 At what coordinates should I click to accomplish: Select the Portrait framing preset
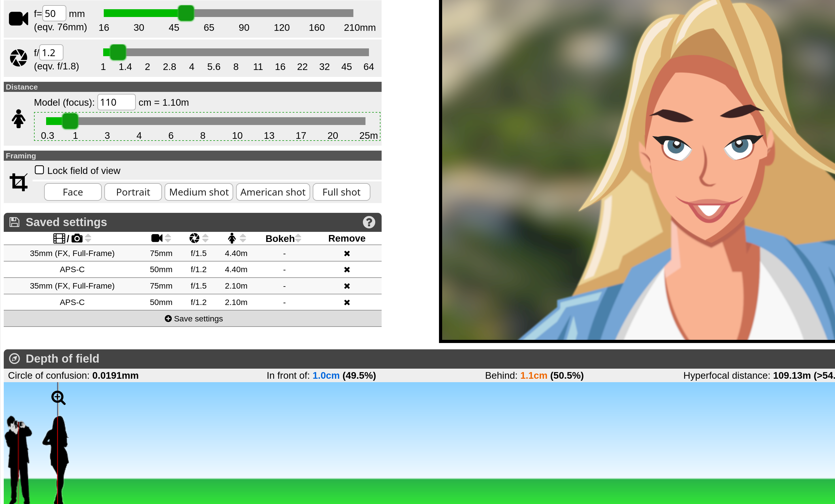[x=133, y=192]
